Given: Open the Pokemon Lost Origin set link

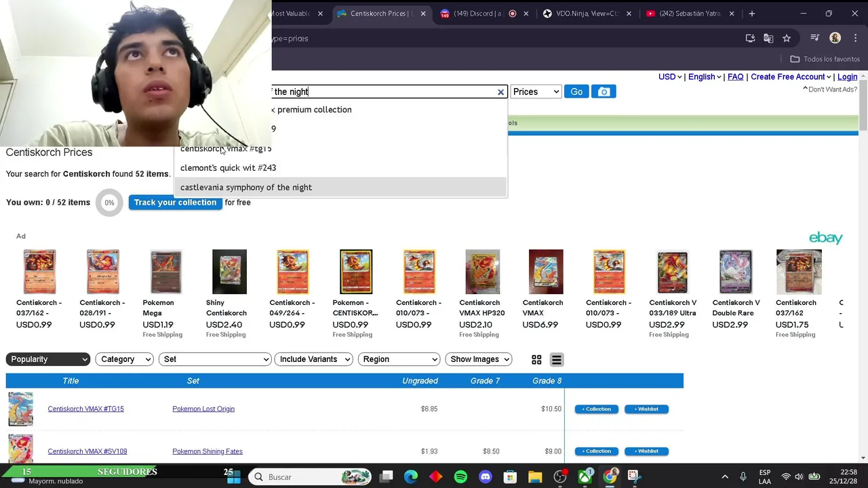Looking at the screenshot, I should pyautogui.click(x=203, y=409).
